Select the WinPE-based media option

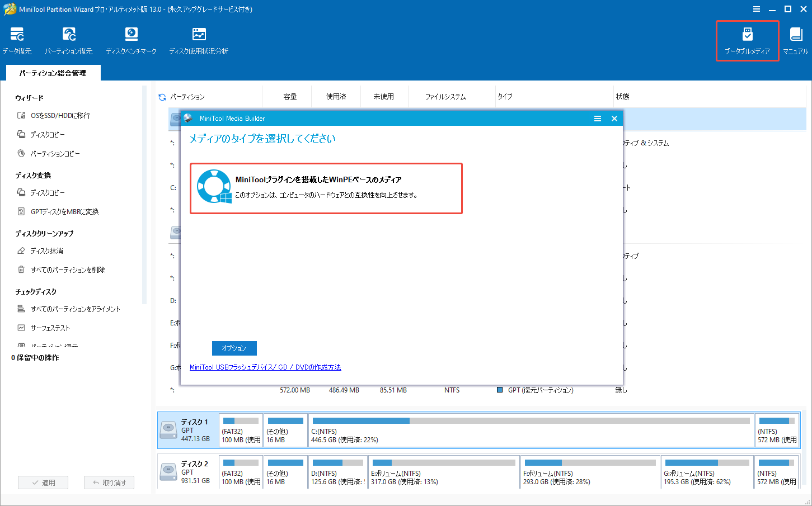click(326, 188)
